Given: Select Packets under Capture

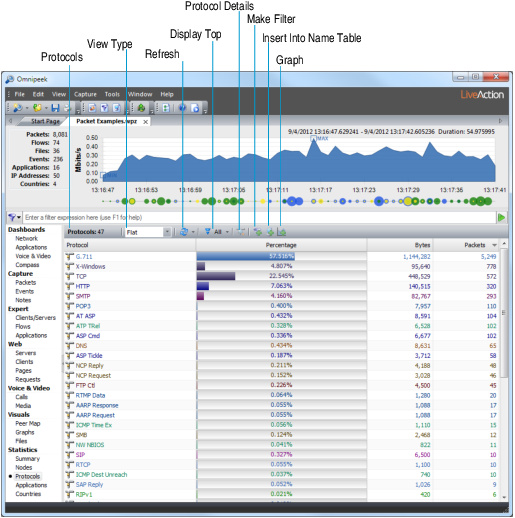Looking at the screenshot, I should point(25,283).
